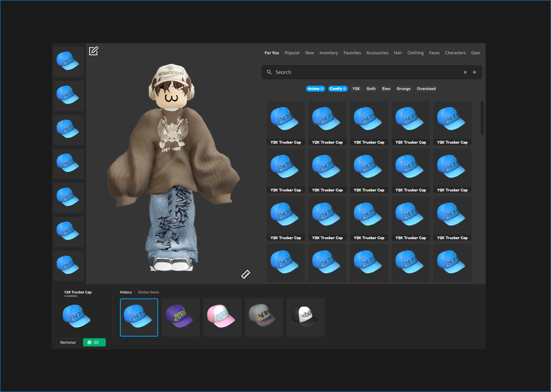Screen dimensions: 551x392
Task: Open the Accessories category tab
Action: (377, 53)
